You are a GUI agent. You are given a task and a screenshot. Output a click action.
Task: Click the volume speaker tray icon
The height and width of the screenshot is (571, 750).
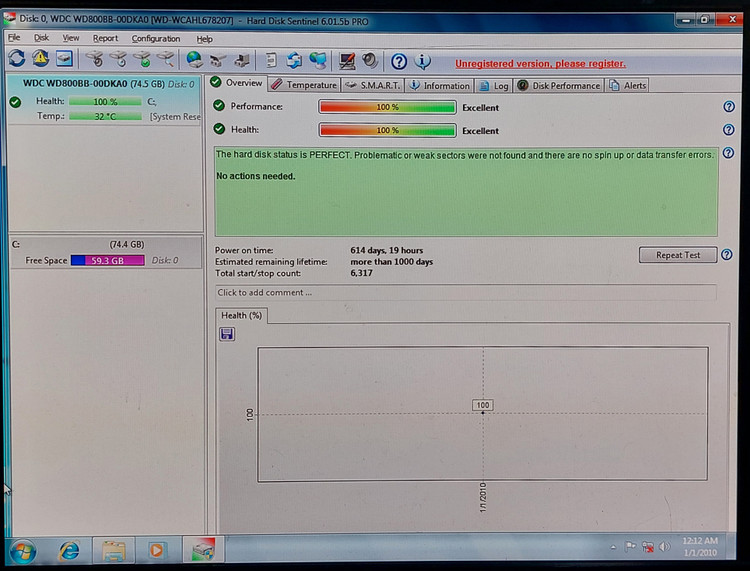(664, 546)
